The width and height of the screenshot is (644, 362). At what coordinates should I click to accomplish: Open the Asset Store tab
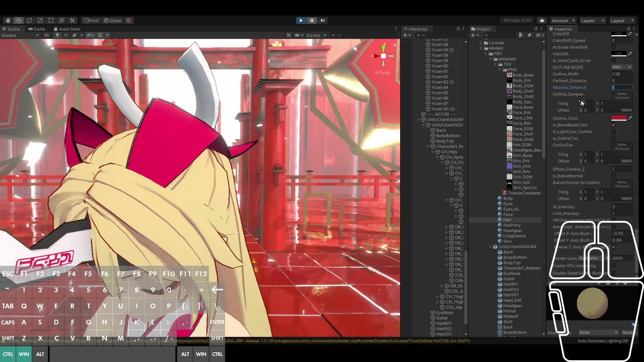(x=67, y=29)
